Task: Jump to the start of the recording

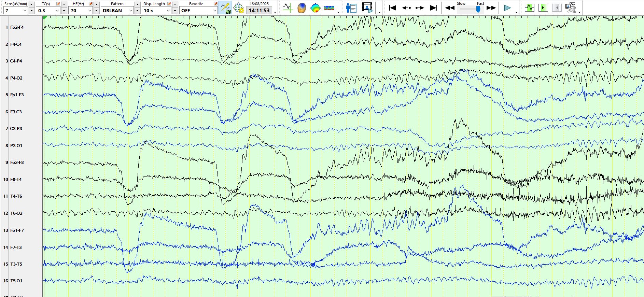Action: coord(393,8)
